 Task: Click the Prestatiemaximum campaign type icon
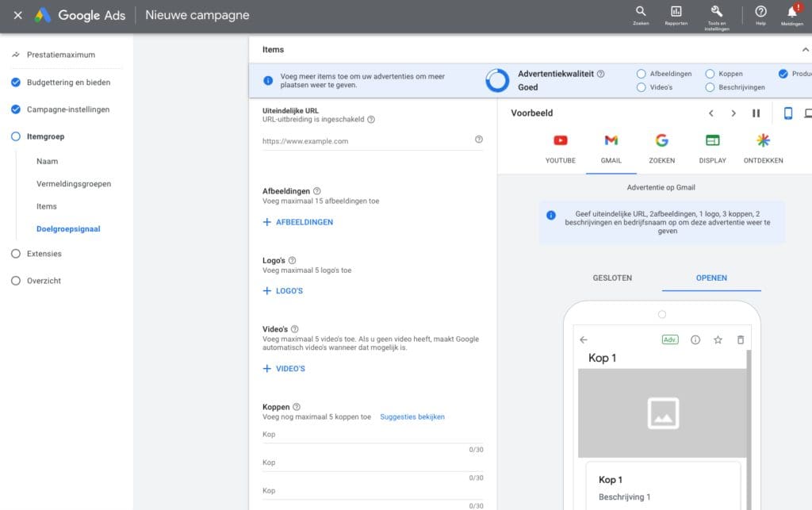point(16,55)
